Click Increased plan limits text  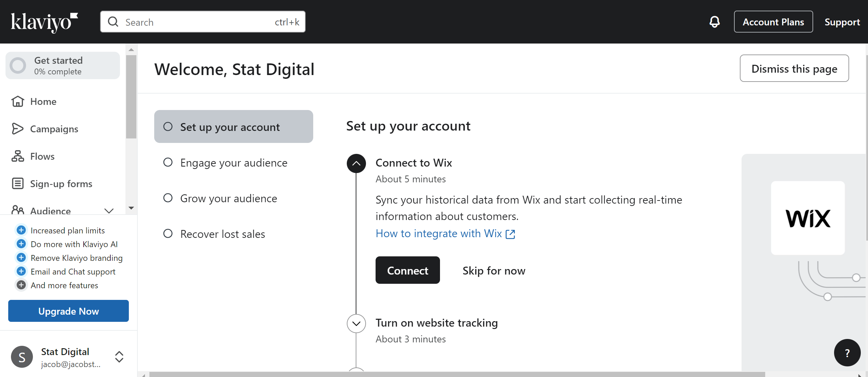pos(68,230)
